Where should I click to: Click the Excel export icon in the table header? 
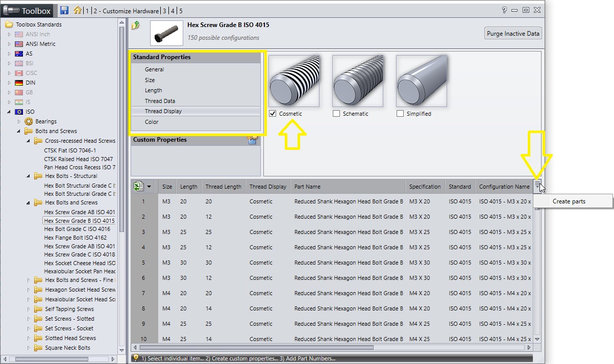point(138,187)
